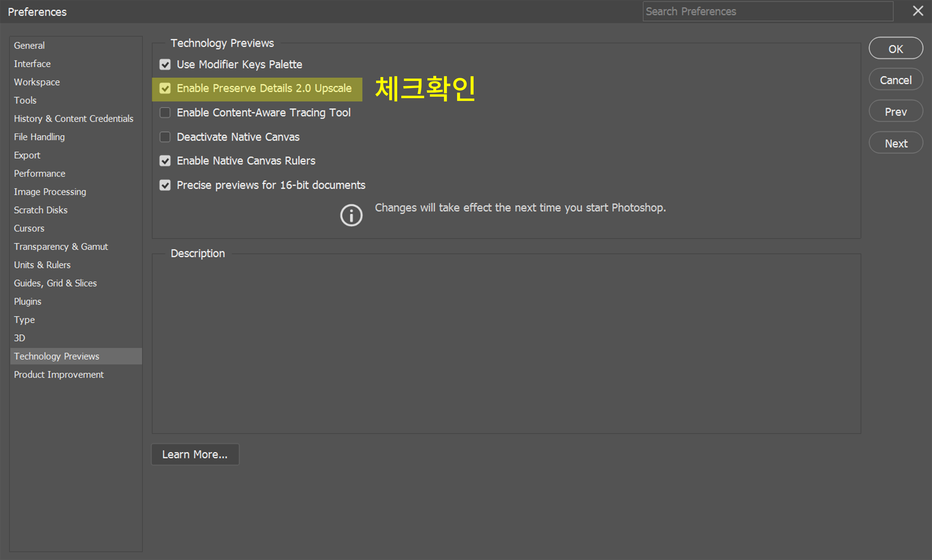932x560 pixels.
Task: Click the info icon beside restart notice
Action: [x=351, y=215]
